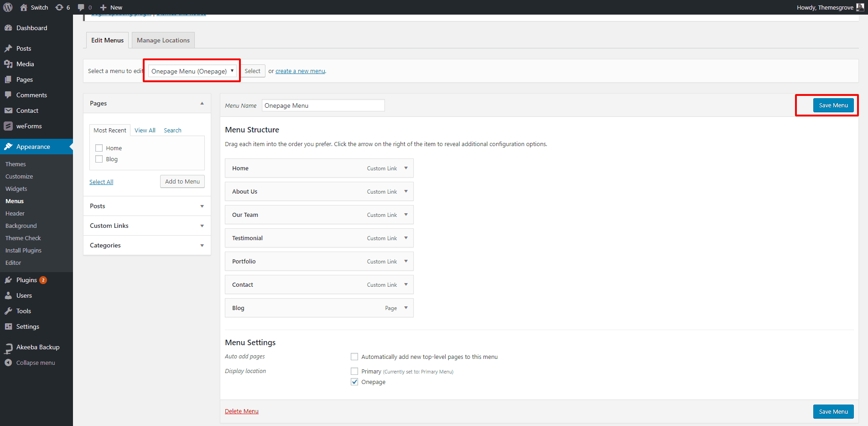Click inside the Menu Name field

[322, 105]
